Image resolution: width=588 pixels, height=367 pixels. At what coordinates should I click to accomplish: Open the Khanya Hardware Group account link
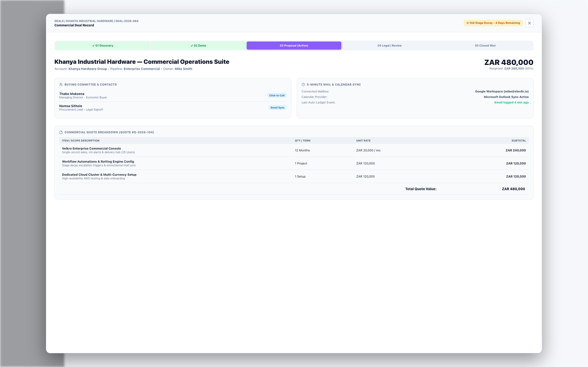[x=88, y=69]
